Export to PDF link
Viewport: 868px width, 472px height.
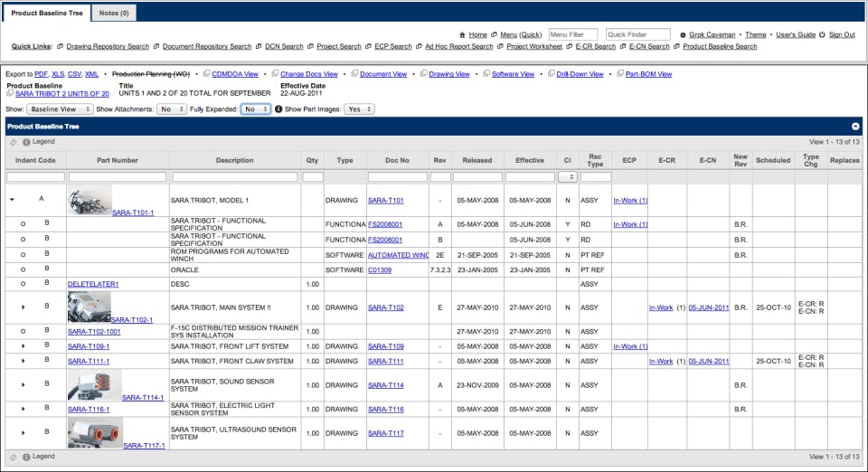click(41, 74)
